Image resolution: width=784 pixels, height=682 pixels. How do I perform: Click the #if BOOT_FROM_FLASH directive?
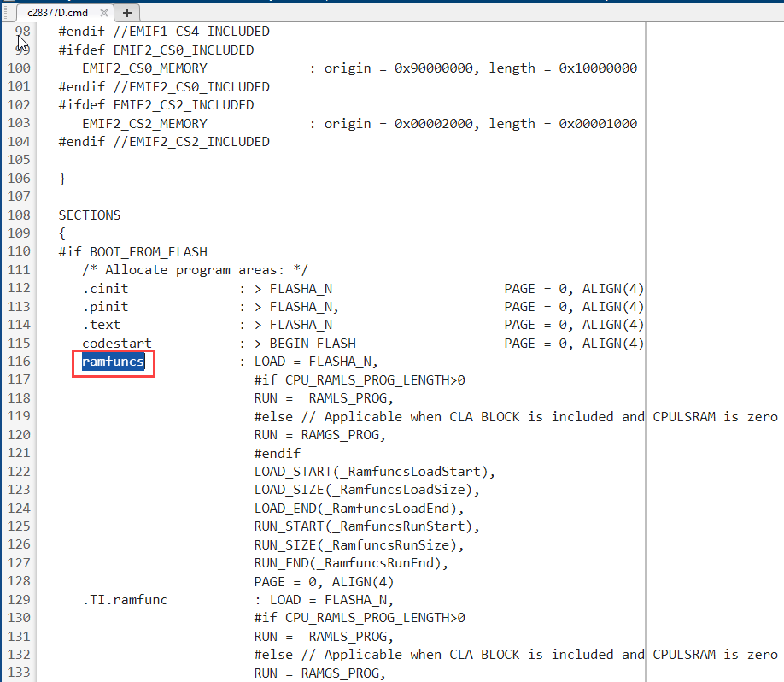coord(133,251)
